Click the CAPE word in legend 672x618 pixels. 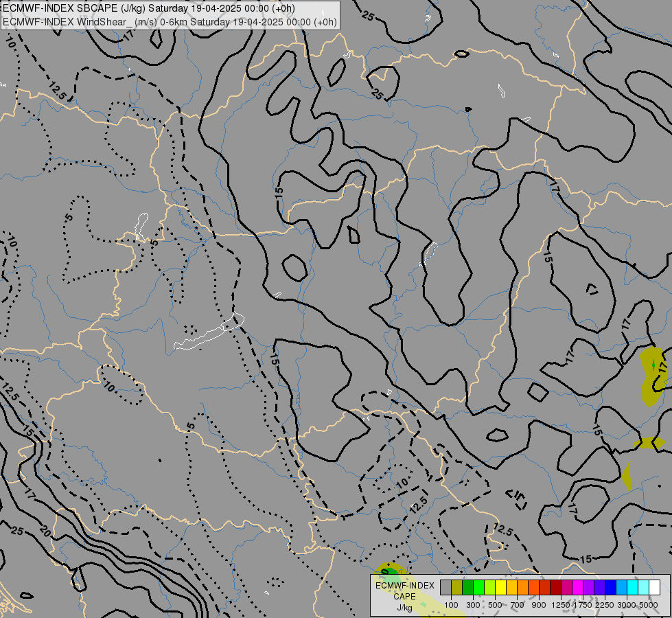tap(404, 596)
